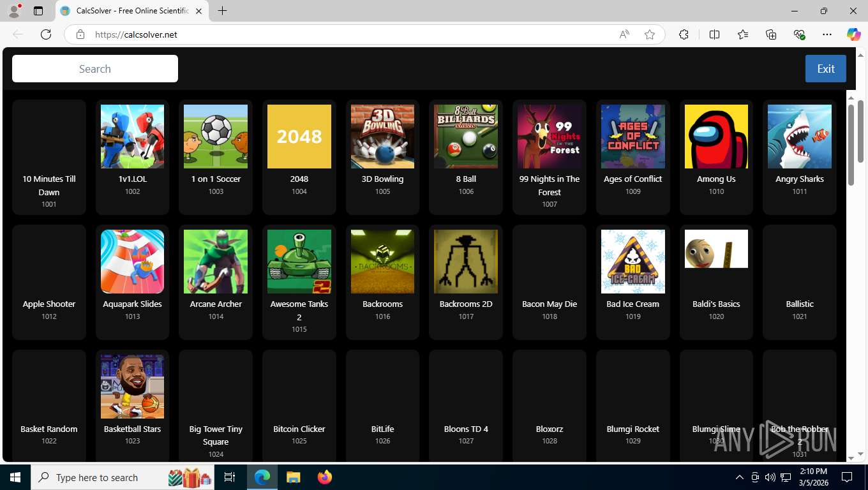Open Big Tower Tiny Square title
Viewport: 868px width, 490px height.
coord(216,436)
